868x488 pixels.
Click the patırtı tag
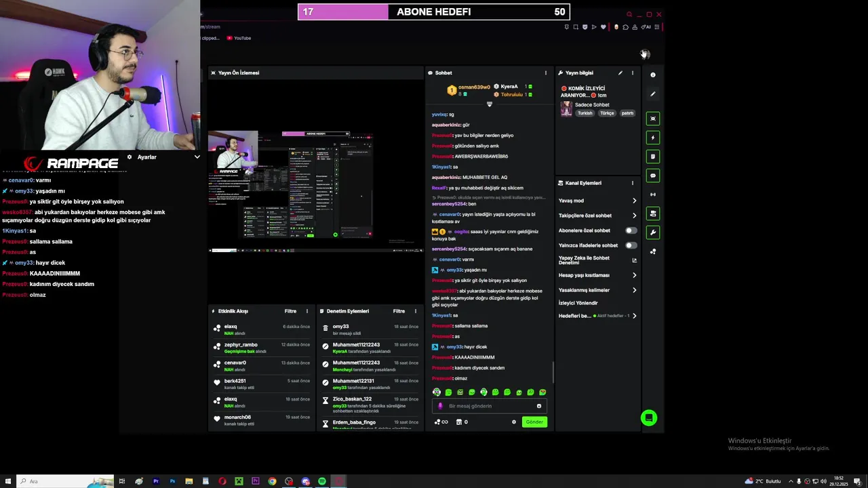pyautogui.click(x=627, y=113)
